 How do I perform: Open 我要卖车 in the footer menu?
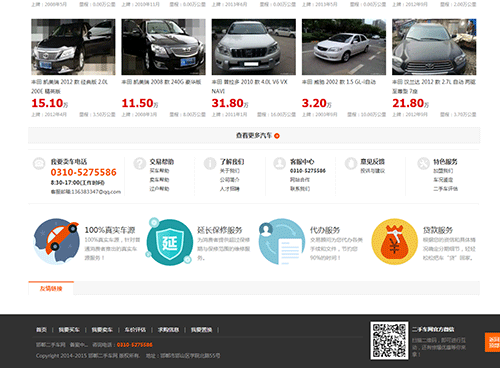102,330
